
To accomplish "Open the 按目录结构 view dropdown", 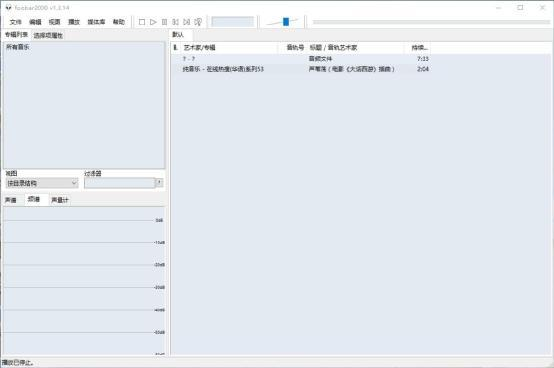I will [x=42, y=183].
